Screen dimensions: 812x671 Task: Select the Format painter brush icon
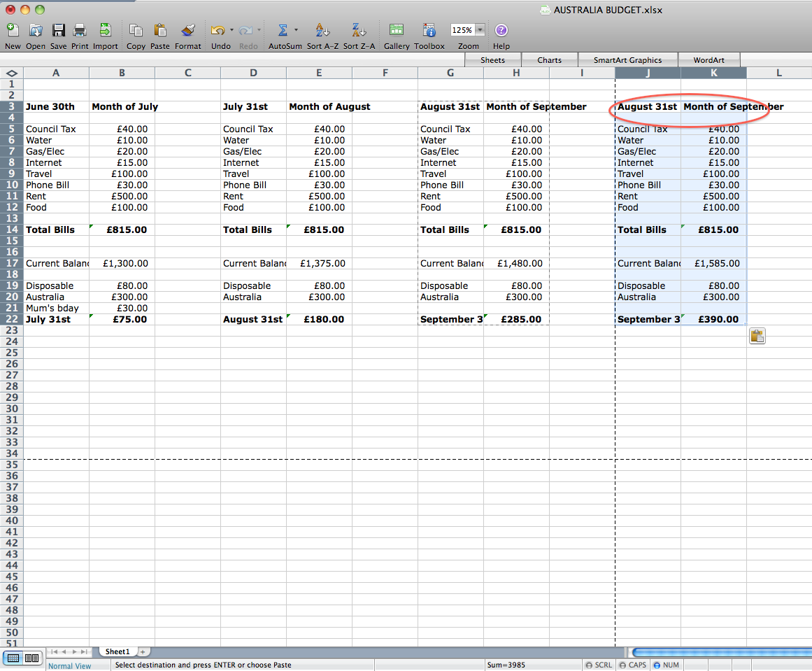coord(188,31)
